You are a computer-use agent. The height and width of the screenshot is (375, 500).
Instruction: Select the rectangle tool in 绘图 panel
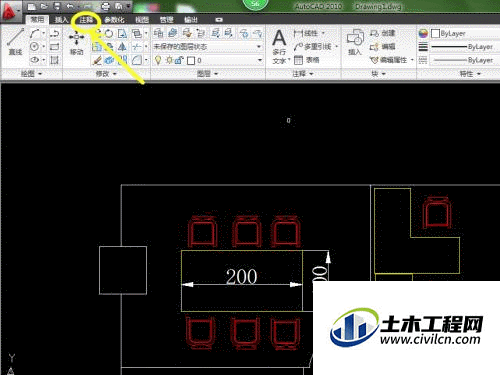tap(55, 47)
